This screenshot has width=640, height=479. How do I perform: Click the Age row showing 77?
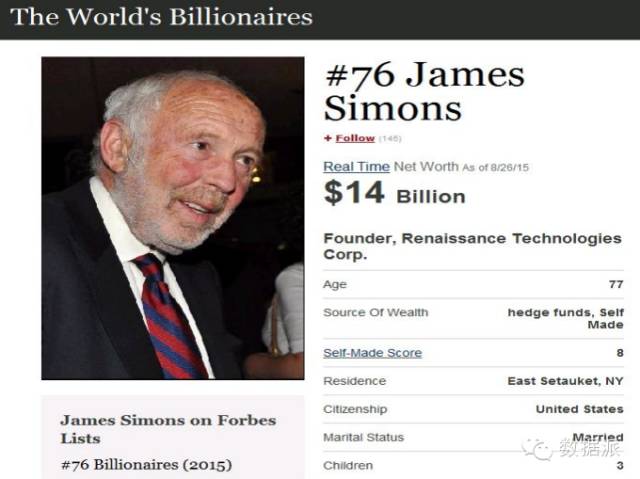(473, 284)
